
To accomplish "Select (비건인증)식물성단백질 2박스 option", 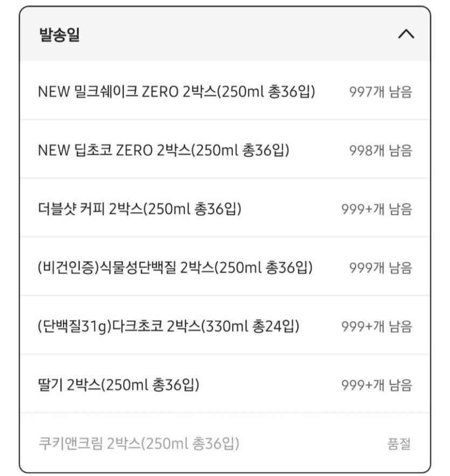I will (175, 267).
